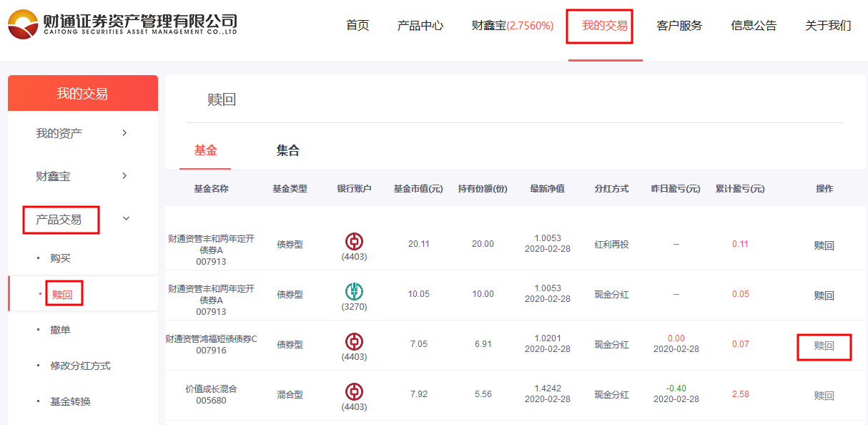Click the cumulative profit 0.07
Viewport: 868px width, 425px height.
point(740,344)
